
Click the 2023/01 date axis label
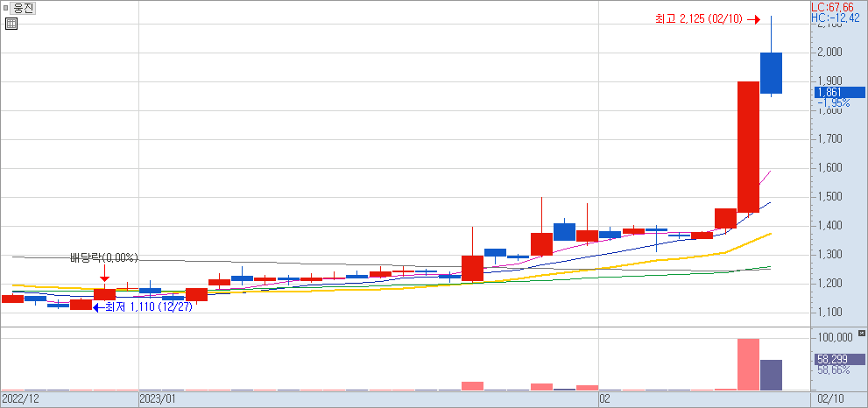[159, 398]
